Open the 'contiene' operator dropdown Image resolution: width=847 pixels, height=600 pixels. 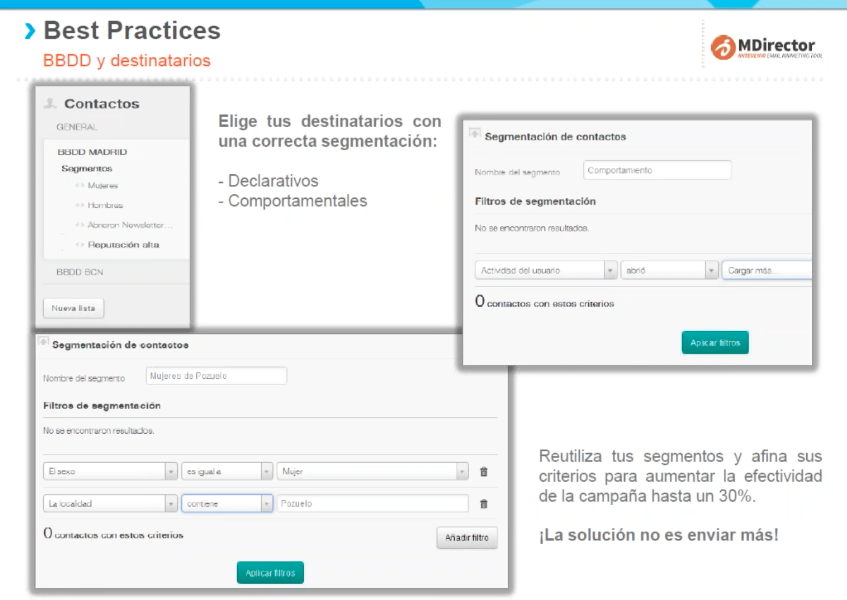coord(227,503)
